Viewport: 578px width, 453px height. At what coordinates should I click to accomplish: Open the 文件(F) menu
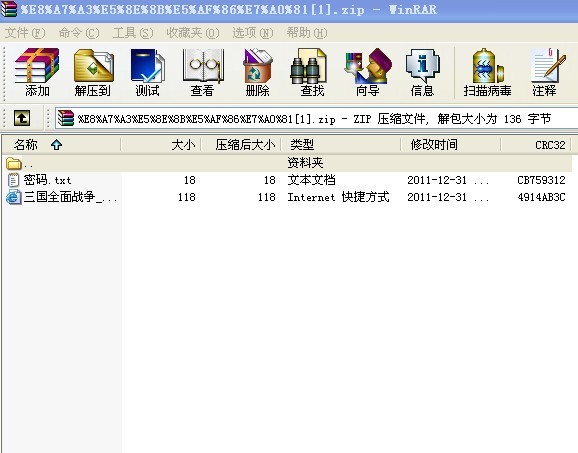25,33
